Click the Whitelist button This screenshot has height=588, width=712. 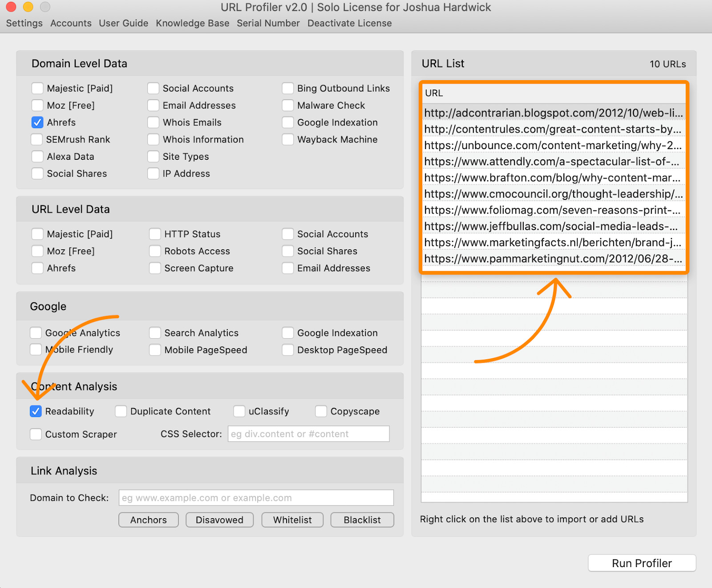pyautogui.click(x=292, y=519)
